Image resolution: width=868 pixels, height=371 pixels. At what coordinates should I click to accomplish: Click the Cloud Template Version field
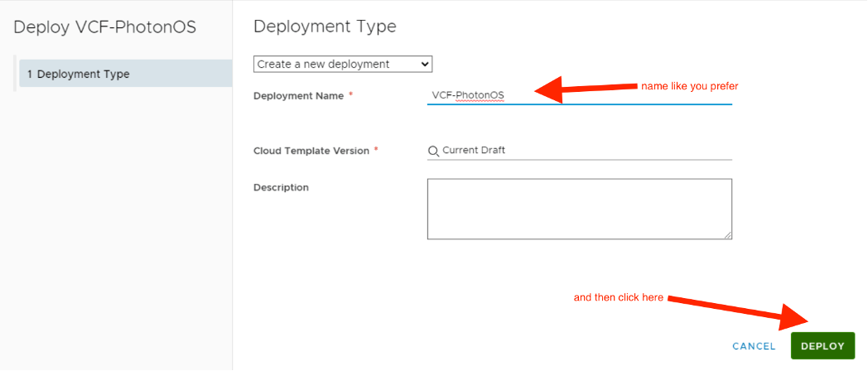(579, 151)
